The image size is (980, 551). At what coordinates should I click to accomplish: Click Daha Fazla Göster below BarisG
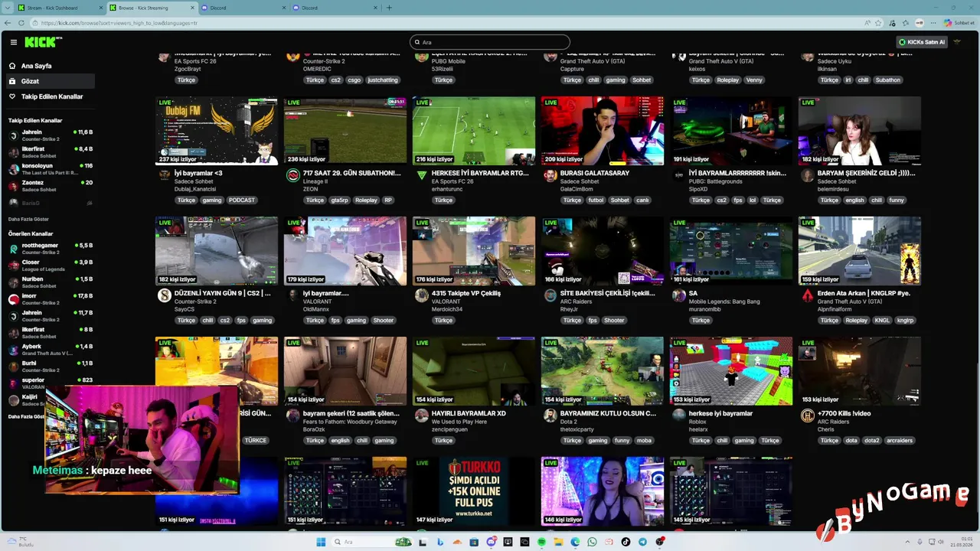click(28, 219)
